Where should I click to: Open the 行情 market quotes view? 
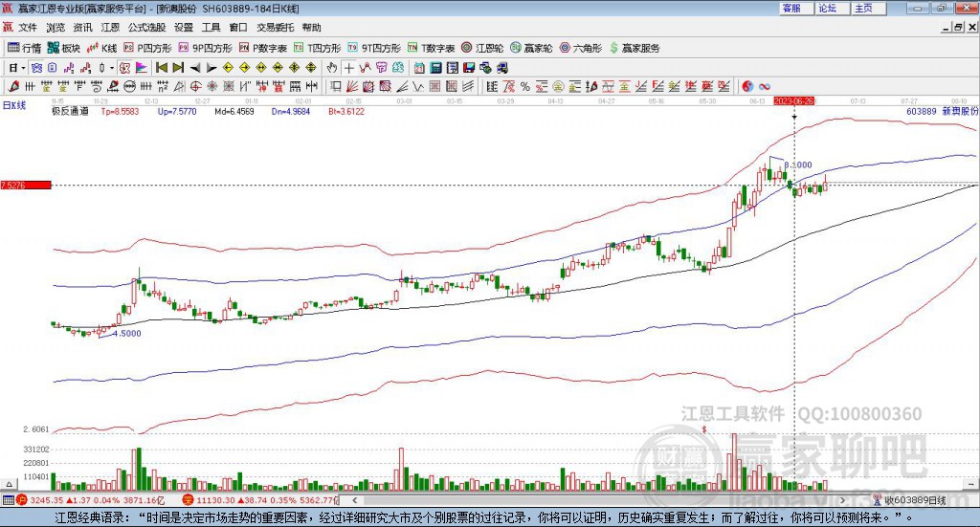point(24,48)
